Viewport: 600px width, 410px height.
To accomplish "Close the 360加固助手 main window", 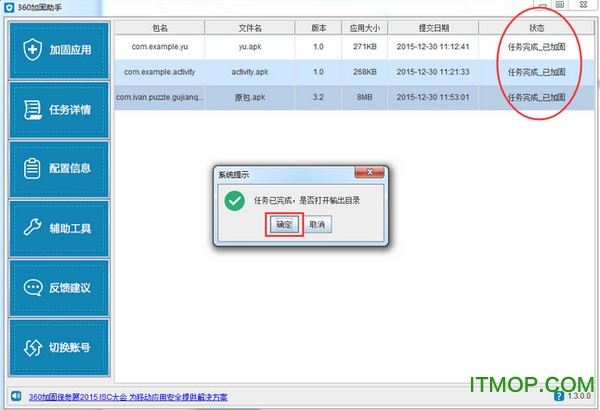I will [x=583, y=5].
